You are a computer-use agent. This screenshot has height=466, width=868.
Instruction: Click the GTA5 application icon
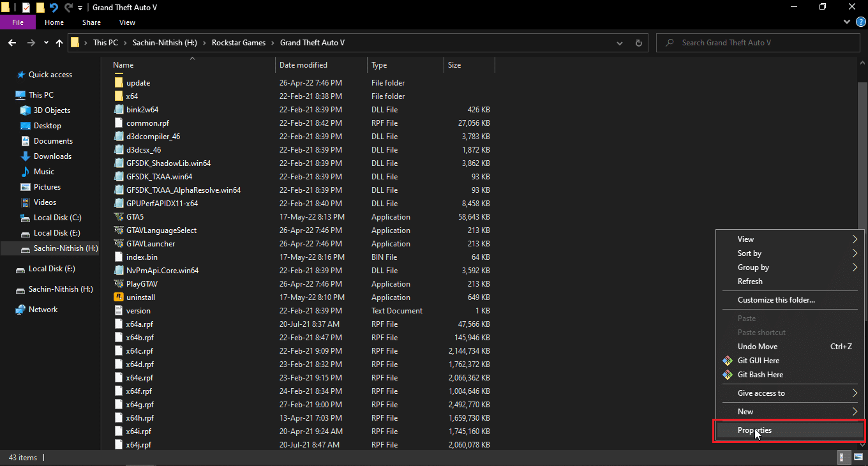coord(118,217)
